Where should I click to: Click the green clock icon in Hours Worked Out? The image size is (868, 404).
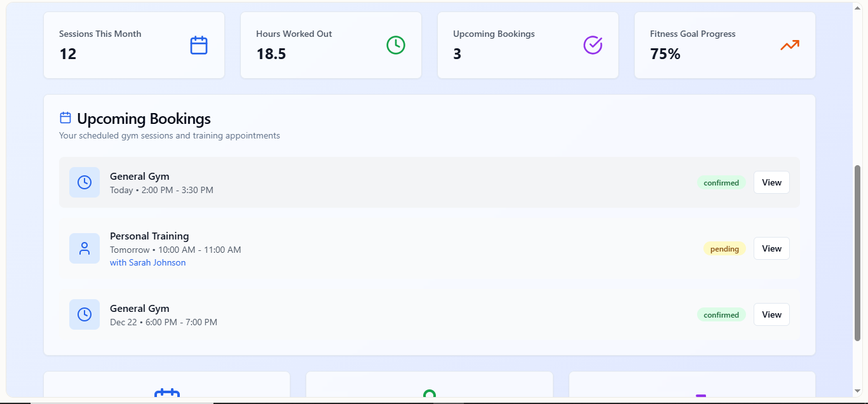tap(396, 45)
